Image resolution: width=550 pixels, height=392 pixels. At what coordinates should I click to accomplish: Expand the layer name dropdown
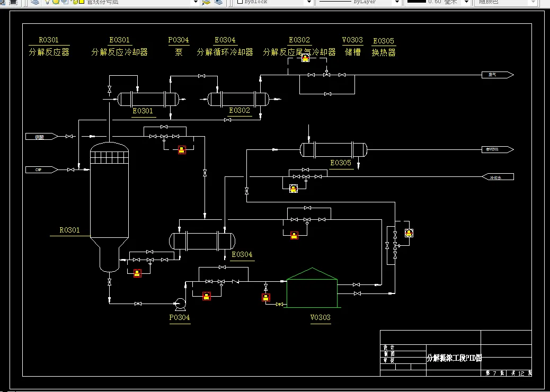click(x=196, y=2)
